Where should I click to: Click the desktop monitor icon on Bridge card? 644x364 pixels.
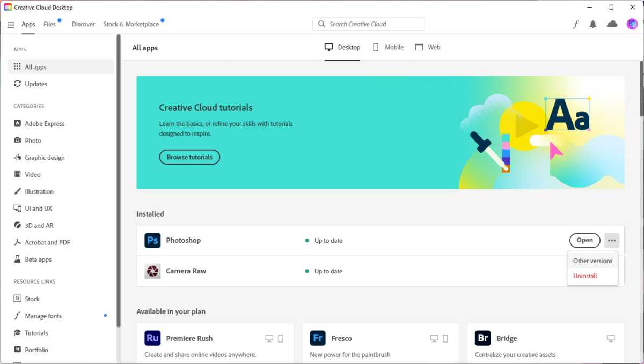(611, 338)
